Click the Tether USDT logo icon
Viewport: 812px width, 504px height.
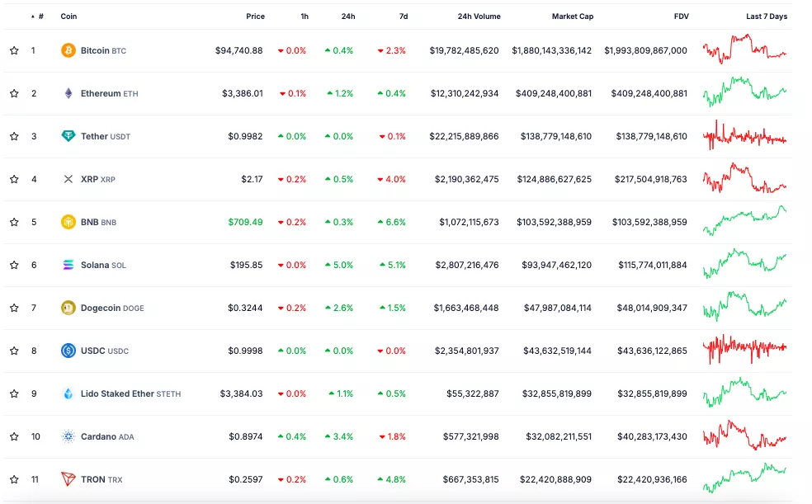tap(68, 136)
